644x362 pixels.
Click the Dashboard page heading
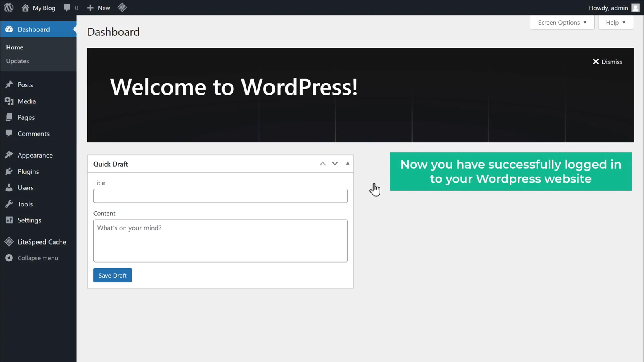[x=114, y=32]
